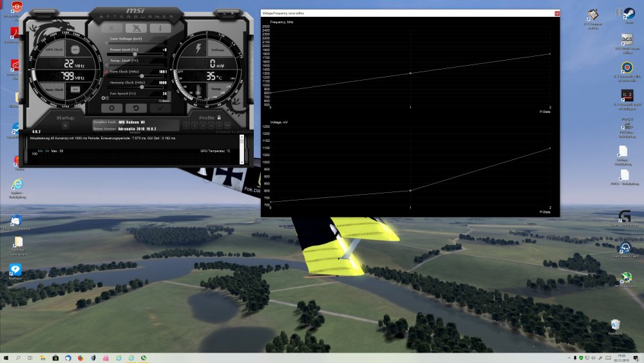This screenshot has height=363, width=644.
Task: Click the MEM chip icon in left gauge
Action: pyautogui.click(x=75, y=89)
